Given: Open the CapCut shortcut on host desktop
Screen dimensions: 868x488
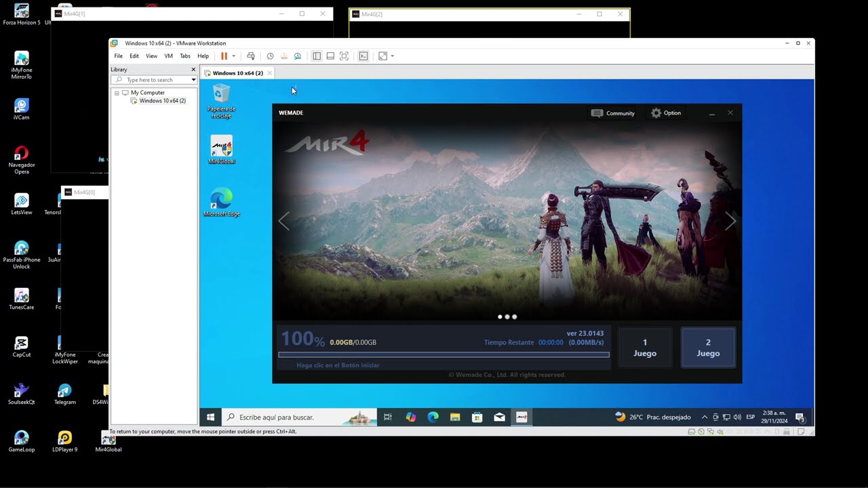Looking at the screenshot, I should [22, 346].
